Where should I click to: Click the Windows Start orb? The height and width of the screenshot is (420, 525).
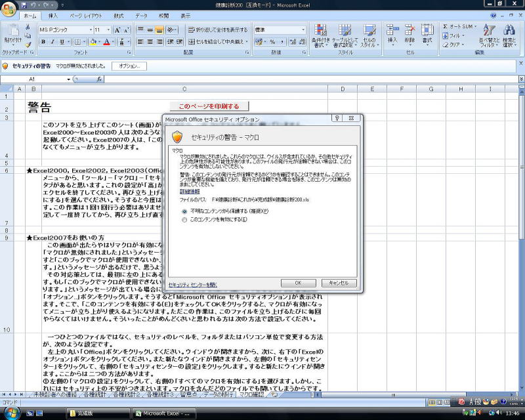pos(12,412)
